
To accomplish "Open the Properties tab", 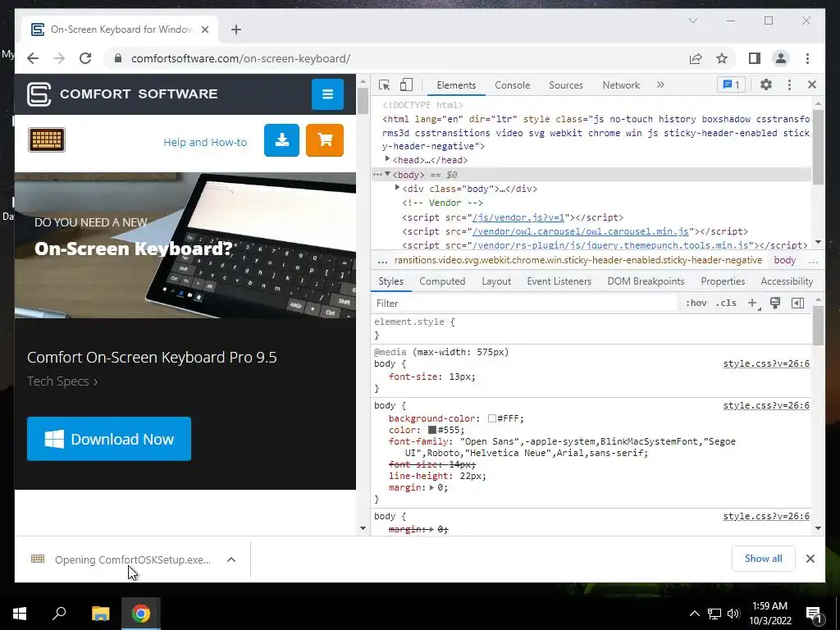I will pyautogui.click(x=723, y=281).
